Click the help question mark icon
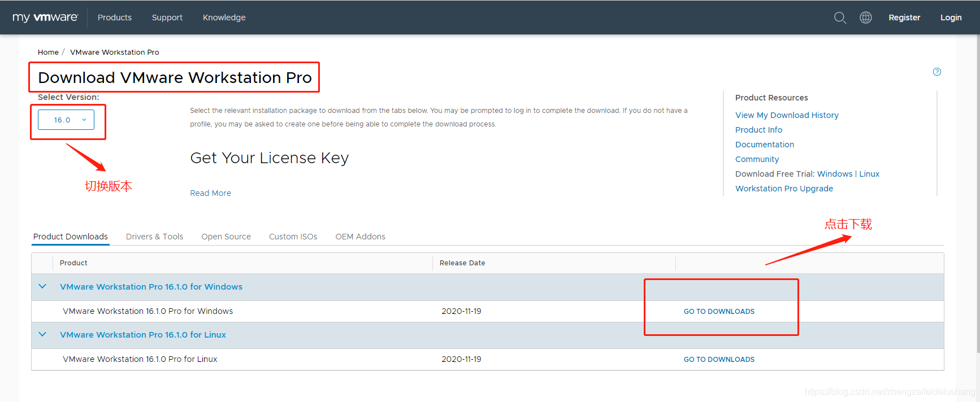This screenshot has width=980, height=402. coord(937,72)
